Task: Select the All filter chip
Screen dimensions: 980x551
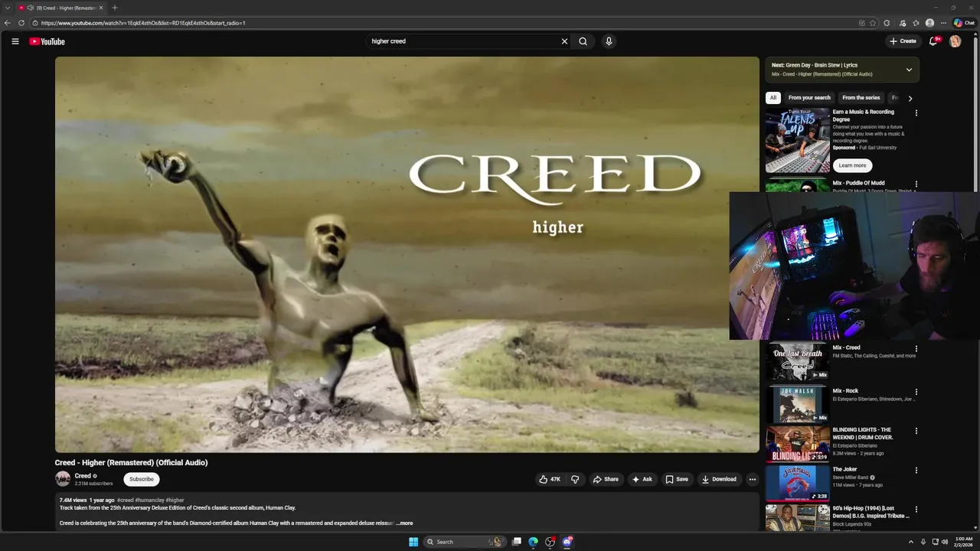Action: [773, 98]
